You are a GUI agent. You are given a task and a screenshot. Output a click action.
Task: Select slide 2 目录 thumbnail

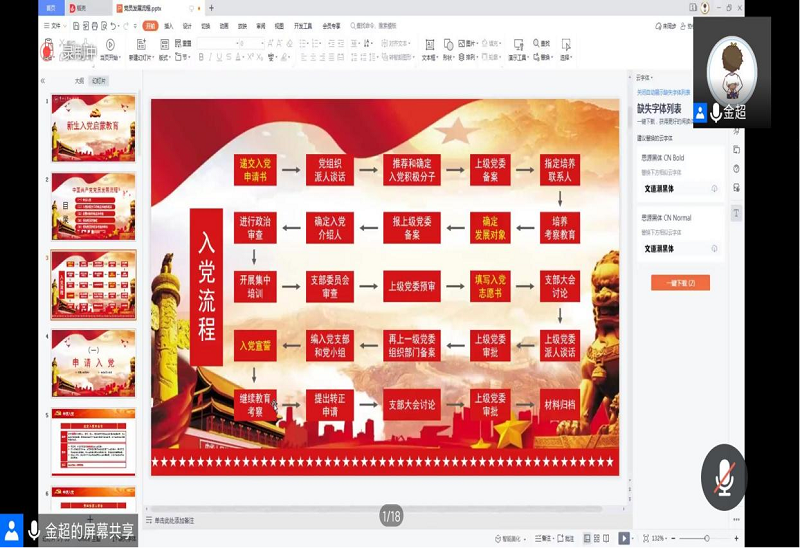93,206
